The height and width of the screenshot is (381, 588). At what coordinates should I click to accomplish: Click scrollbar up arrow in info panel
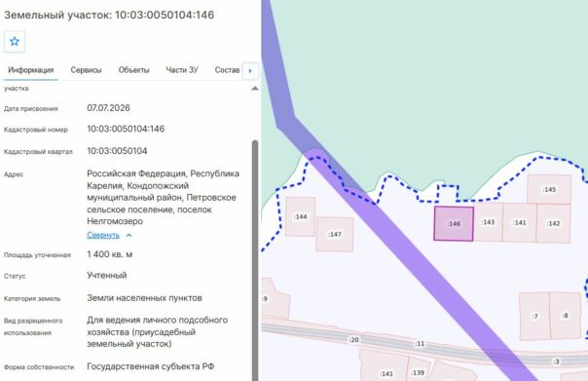coord(255,89)
